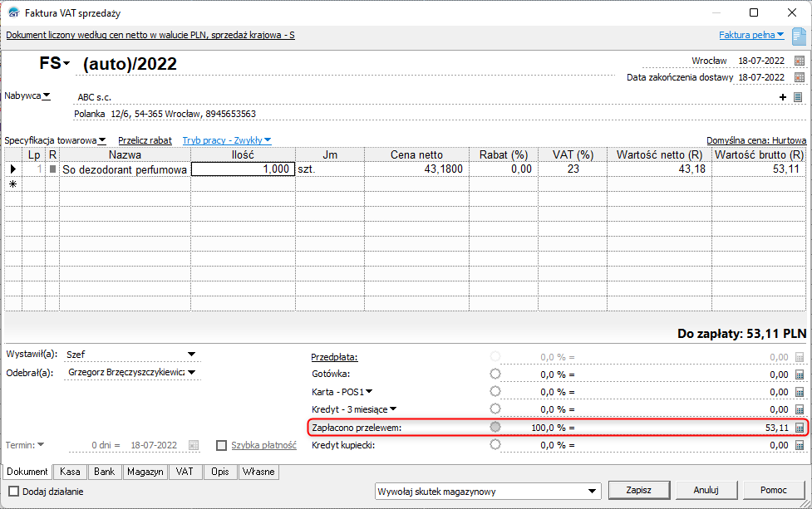Open calculator for Gotówka amount

coord(799,374)
